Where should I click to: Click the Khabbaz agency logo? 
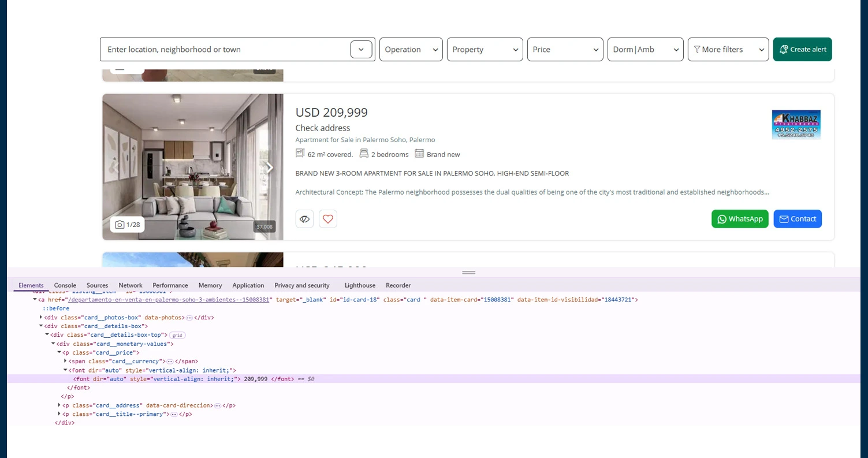click(x=796, y=125)
